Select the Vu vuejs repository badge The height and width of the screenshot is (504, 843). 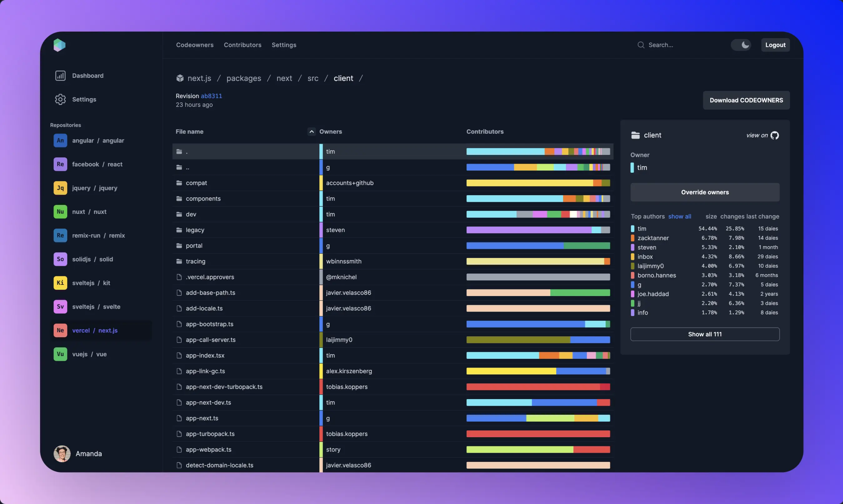(60, 354)
